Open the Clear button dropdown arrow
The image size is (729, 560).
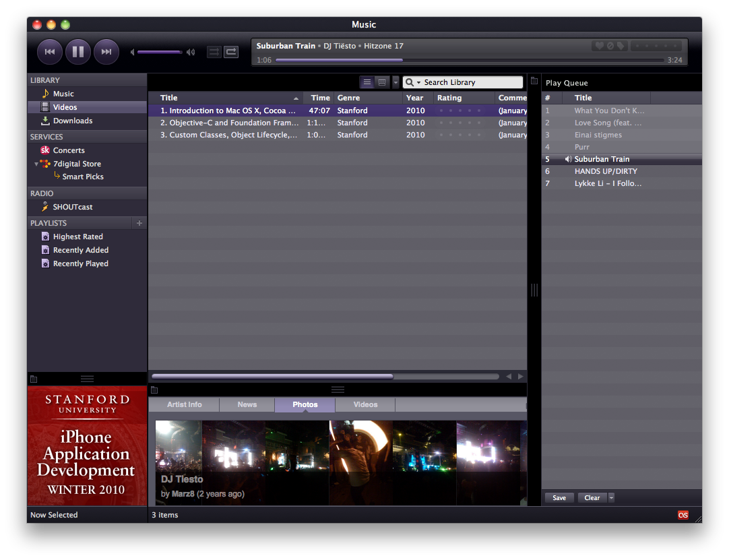611,498
